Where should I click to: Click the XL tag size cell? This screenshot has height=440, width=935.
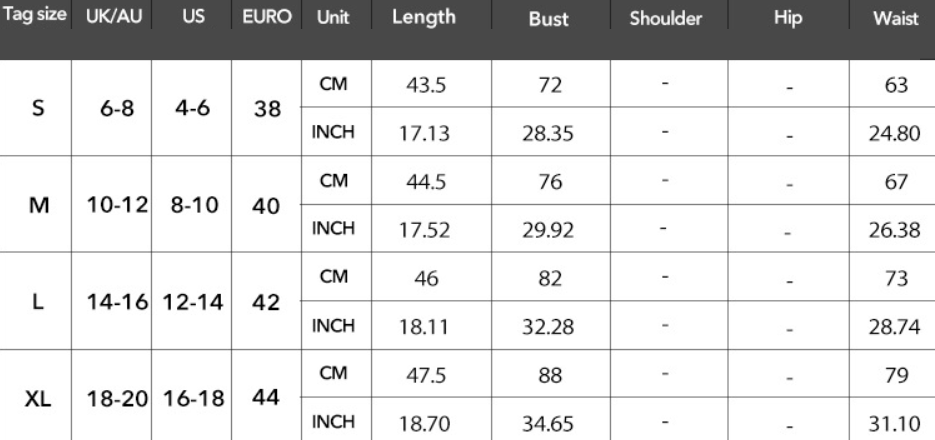click(38, 399)
